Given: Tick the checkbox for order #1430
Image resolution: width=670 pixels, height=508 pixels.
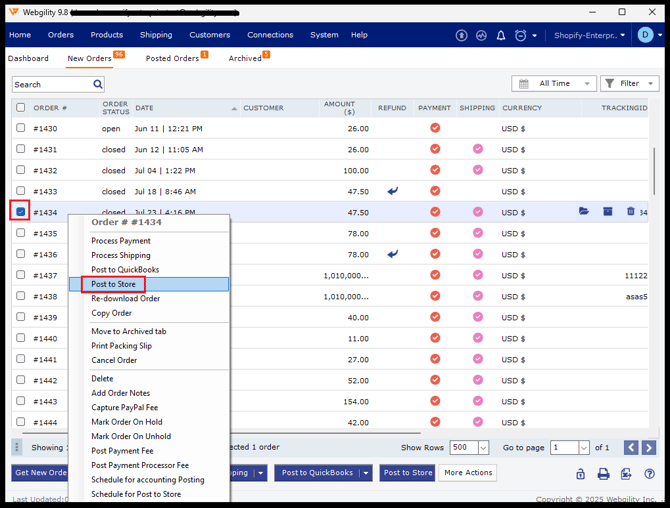Looking at the screenshot, I should [x=20, y=128].
